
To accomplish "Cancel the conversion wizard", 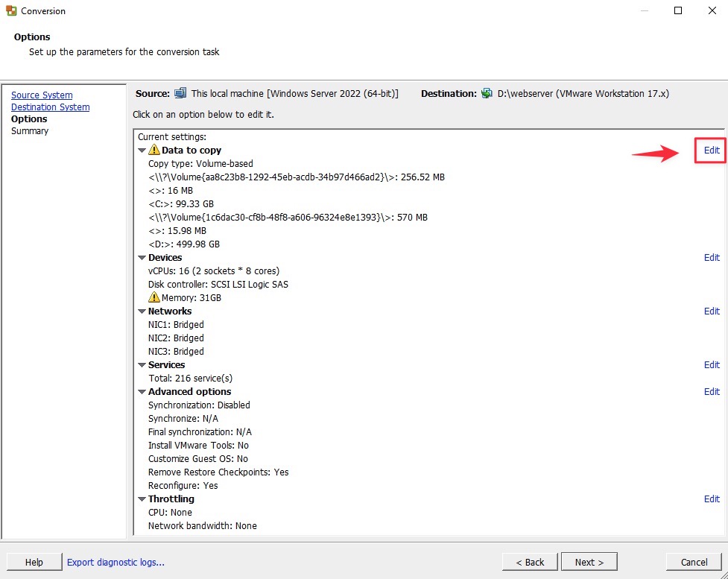I will click(x=694, y=562).
